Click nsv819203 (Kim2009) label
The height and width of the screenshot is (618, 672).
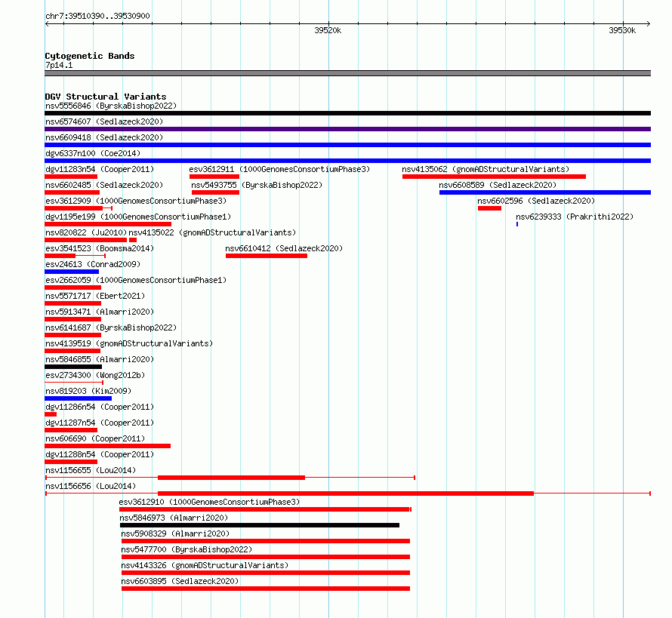coord(88,391)
